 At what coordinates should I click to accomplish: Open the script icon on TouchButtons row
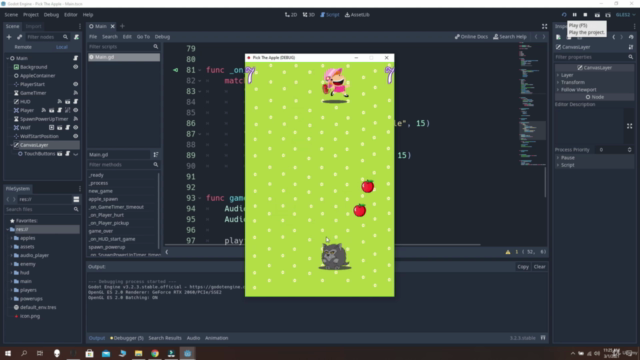68,154
